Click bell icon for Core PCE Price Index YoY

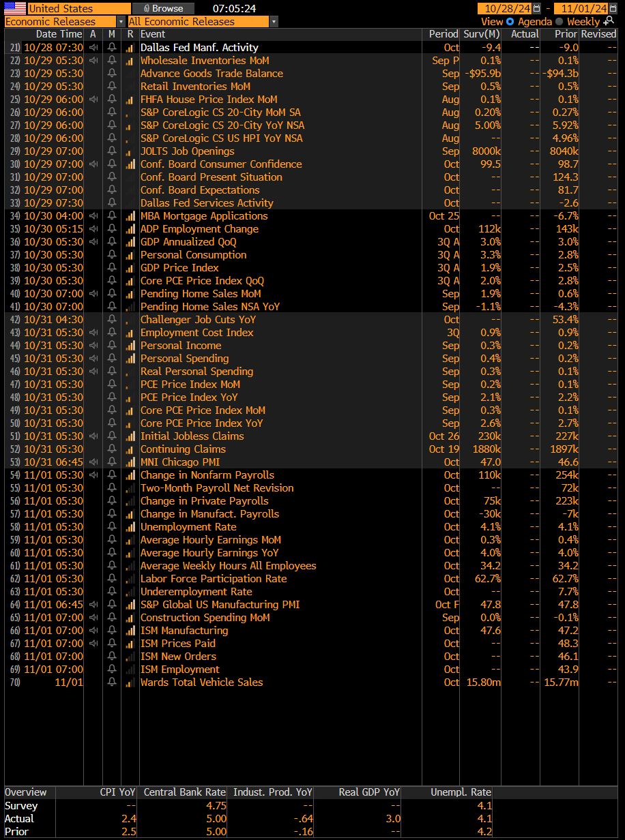pos(112,423)
